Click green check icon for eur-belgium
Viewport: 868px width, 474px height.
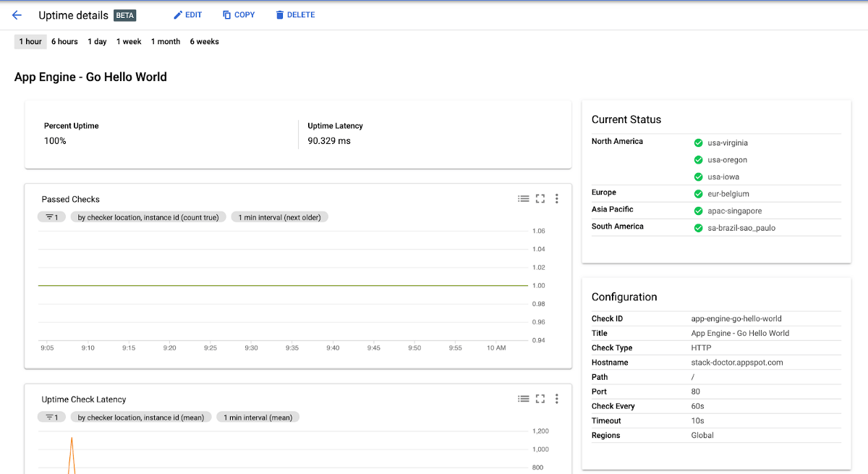coord(698,194)
